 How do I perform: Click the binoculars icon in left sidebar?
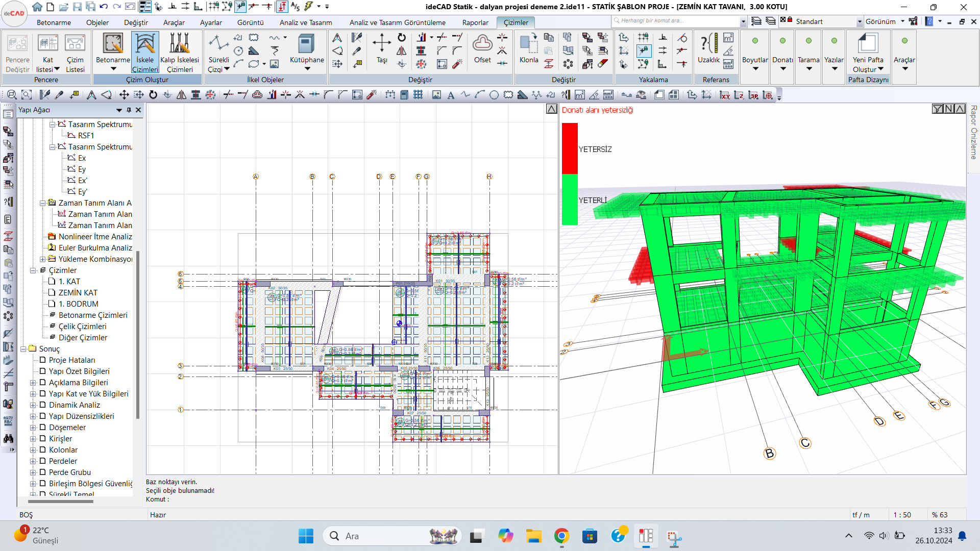pos(8,438)
